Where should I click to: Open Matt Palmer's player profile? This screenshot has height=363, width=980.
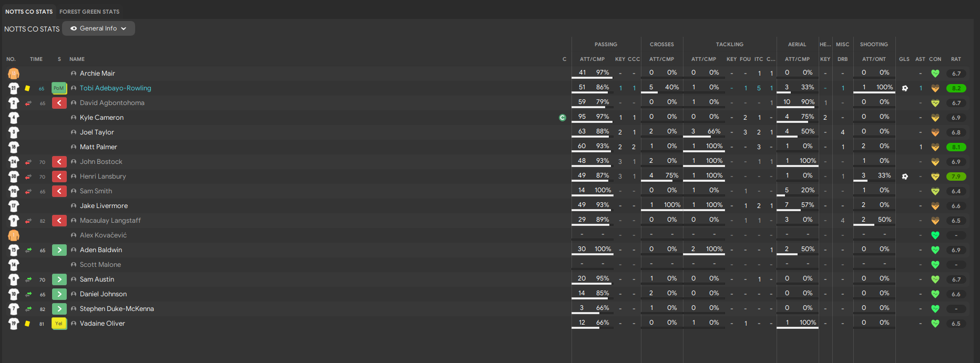pos(98,147)
